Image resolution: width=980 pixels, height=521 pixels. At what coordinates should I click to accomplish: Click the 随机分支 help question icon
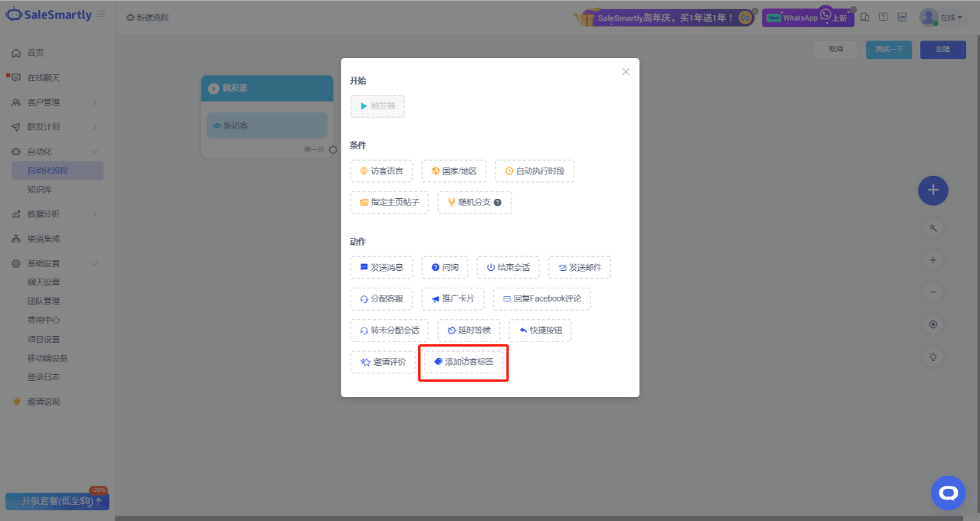click(498, 203)
